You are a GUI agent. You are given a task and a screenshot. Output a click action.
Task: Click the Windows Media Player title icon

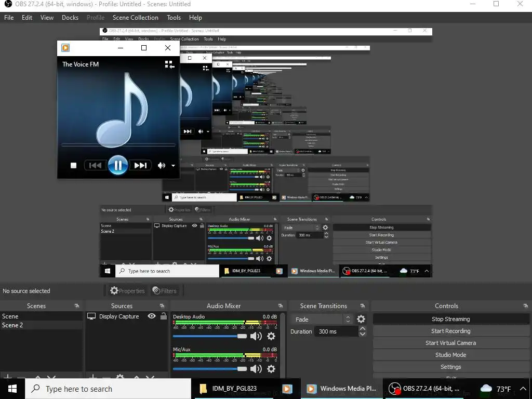point(65,48)
